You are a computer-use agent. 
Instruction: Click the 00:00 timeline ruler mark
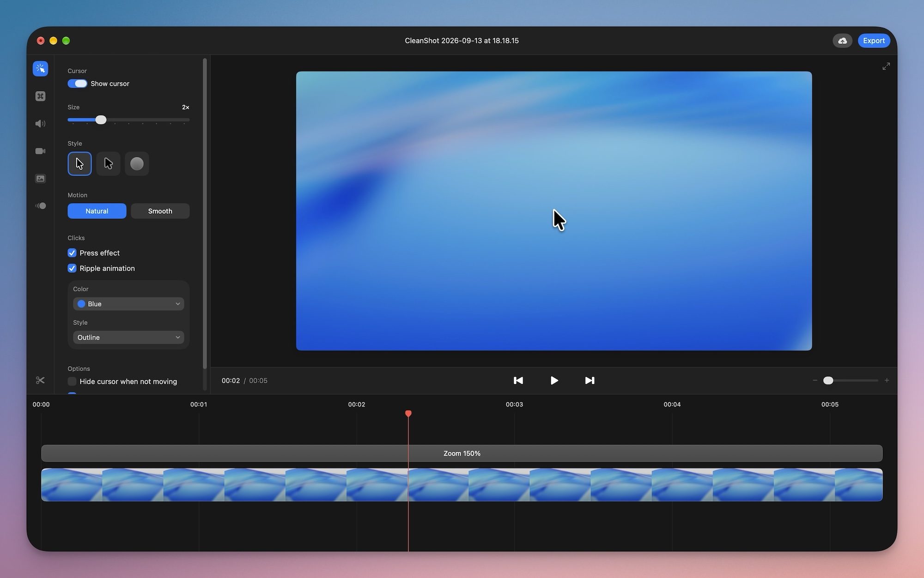(41, 404)
